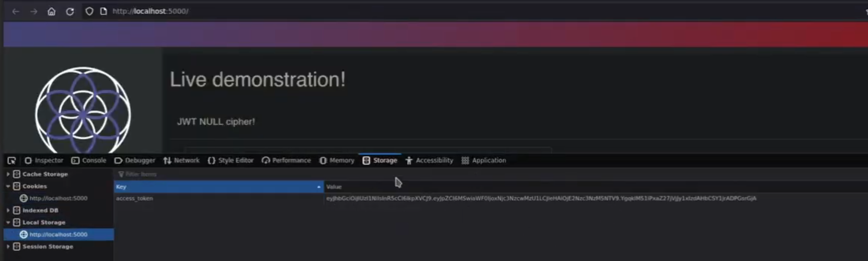The height and width of the screenshot is (261, 868).
Task: Collapse the Cookies tree node
Action: (8, 186)
